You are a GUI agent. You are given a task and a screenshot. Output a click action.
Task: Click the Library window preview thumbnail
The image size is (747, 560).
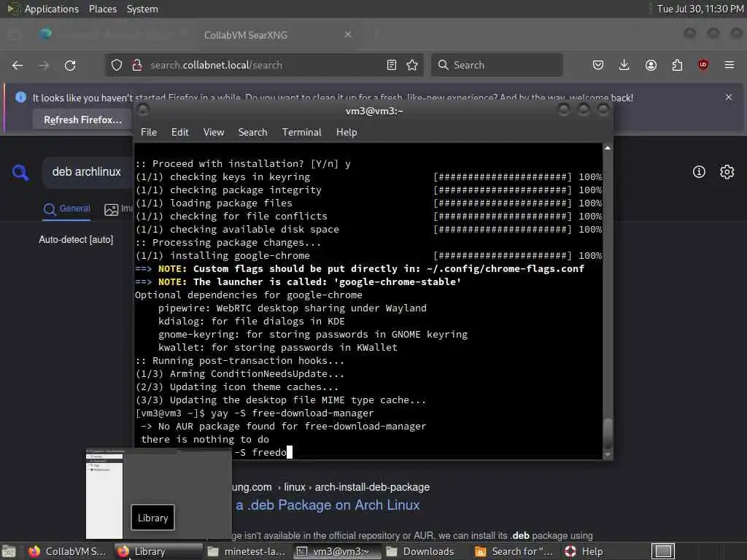pyautogui.click(x=158, y=494)
